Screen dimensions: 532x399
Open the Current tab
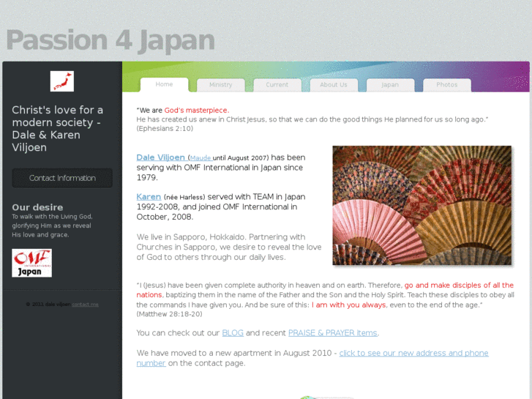point(277,85)
